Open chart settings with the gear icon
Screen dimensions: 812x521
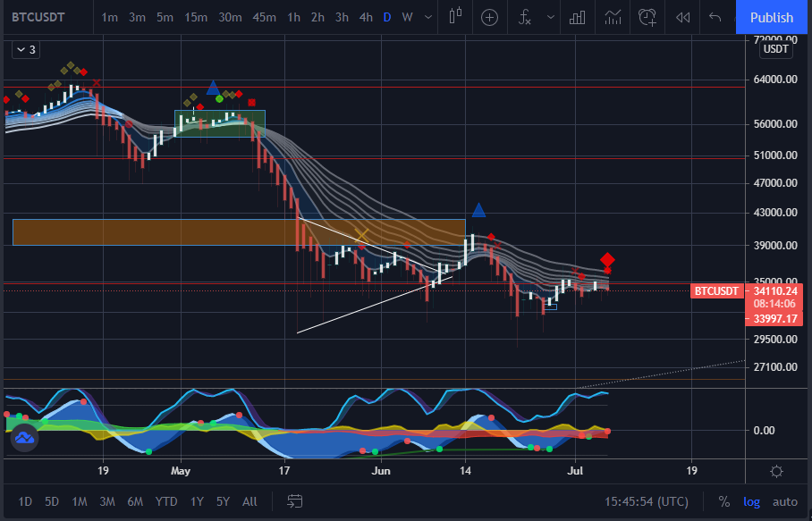pyautogui.click(x=775, y=471)
